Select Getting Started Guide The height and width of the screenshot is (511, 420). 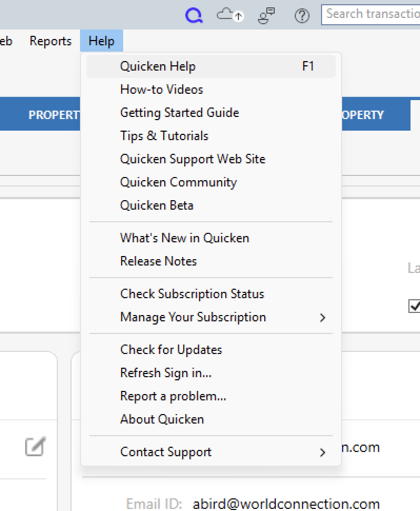[179, 112]
